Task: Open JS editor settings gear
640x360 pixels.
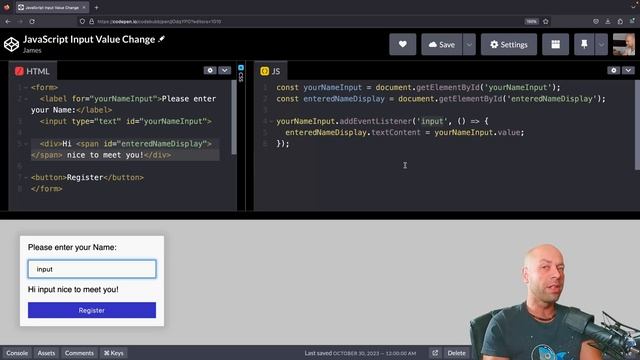Action: [x=613, y=70]
